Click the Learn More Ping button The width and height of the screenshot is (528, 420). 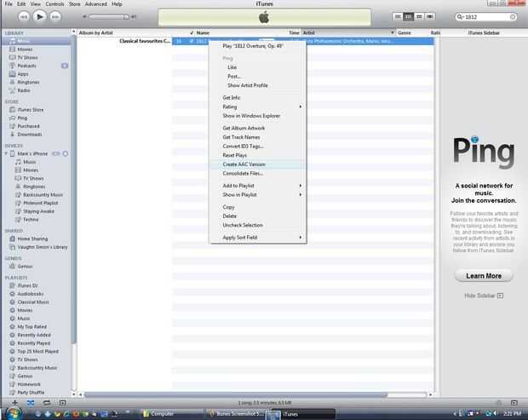pos(484,276)
